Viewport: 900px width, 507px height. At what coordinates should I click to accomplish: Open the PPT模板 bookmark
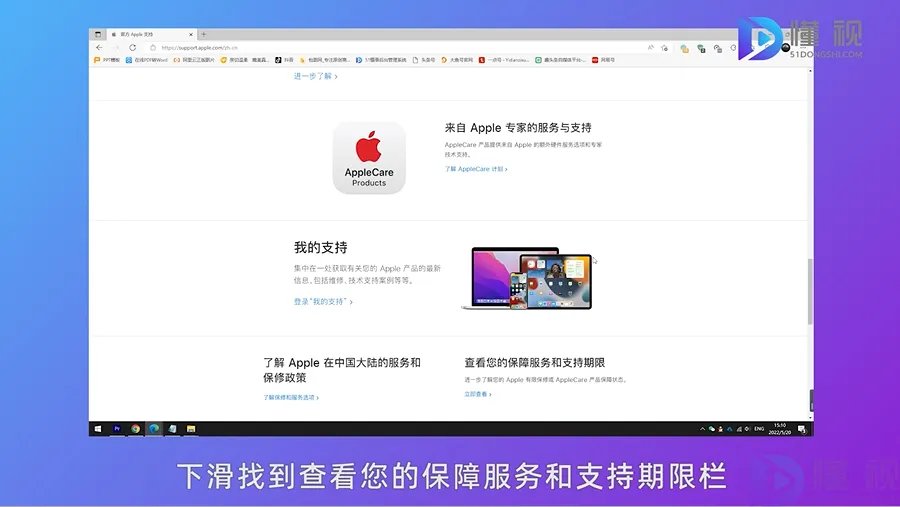point(107,60)
